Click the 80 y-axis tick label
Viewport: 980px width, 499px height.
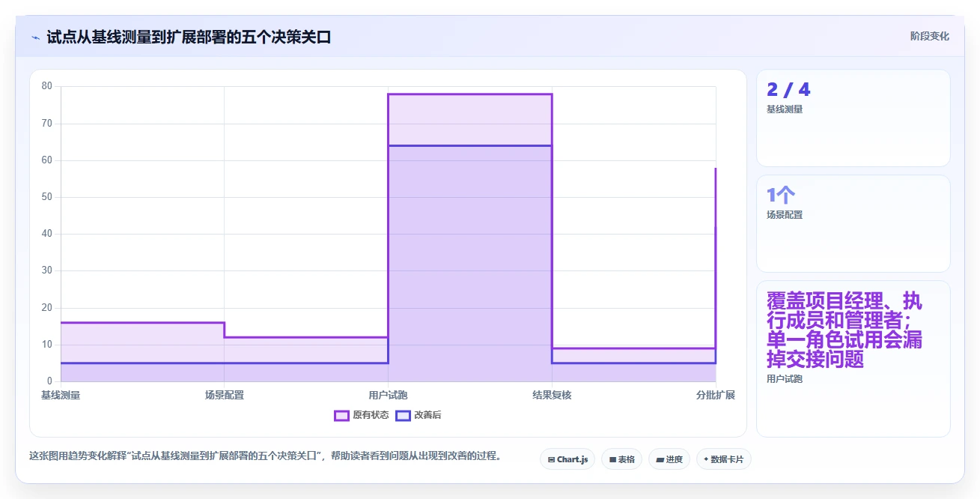[x=47, y=86]
